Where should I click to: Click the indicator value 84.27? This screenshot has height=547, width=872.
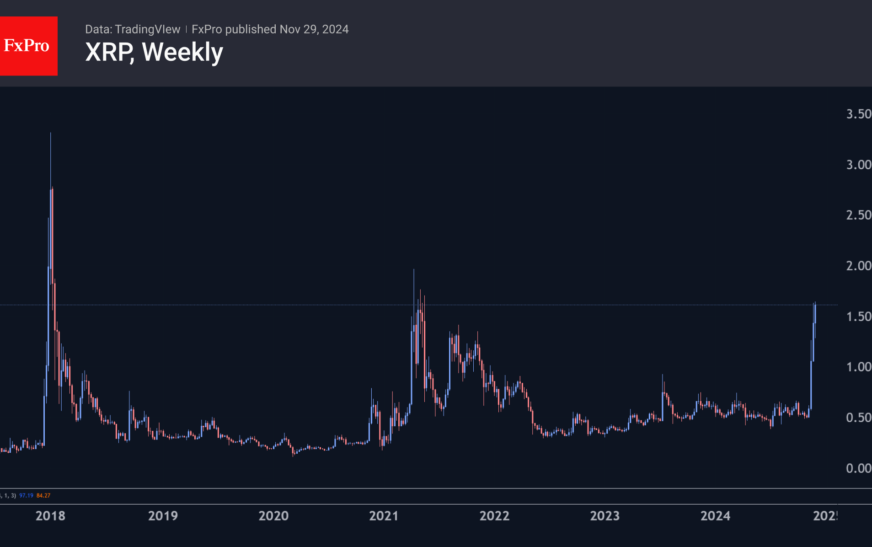(43, 495)
